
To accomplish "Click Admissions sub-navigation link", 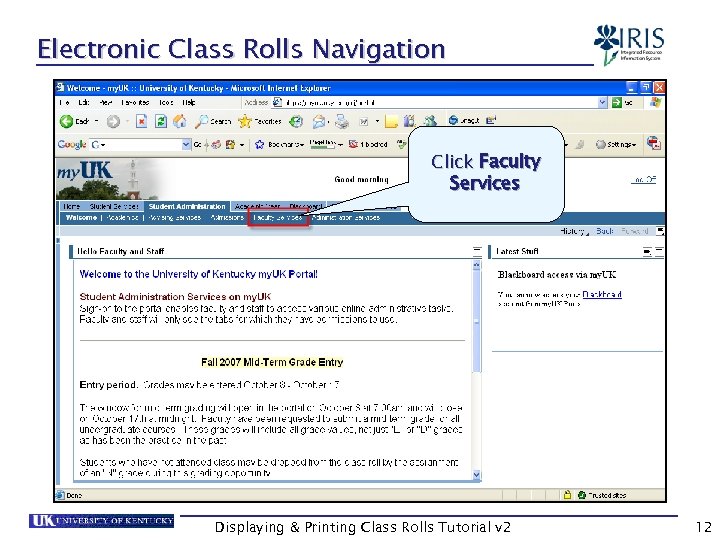I will click(x=227, y=218).
